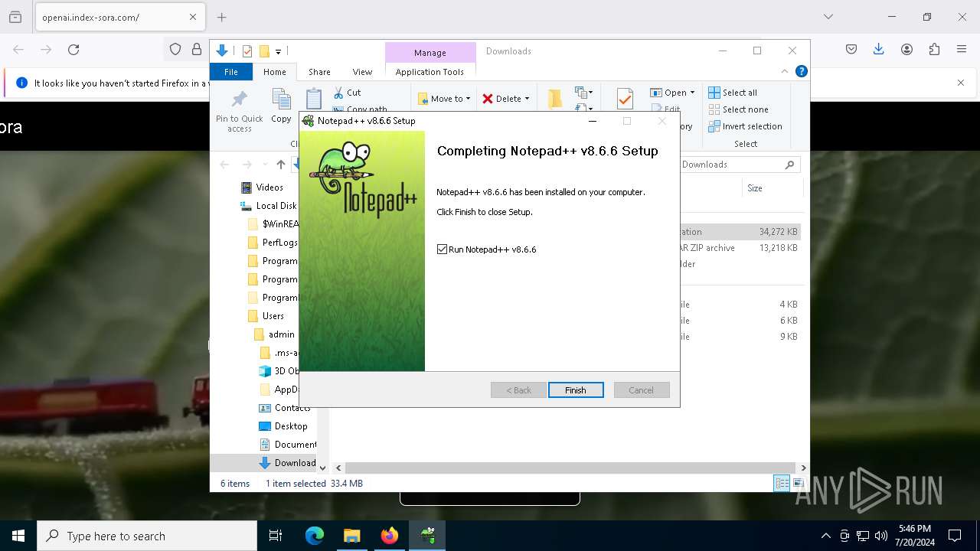Open Task View on taskbar
Viewport: 980px width, 551px height.
point(276,536)
